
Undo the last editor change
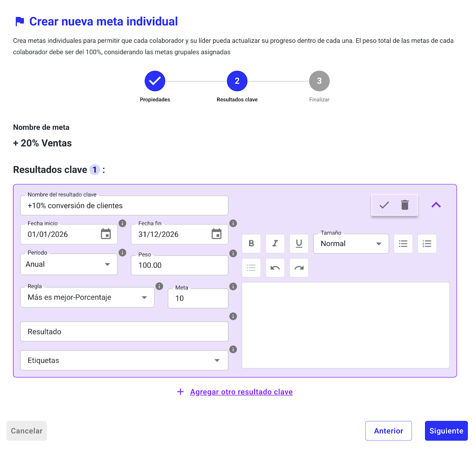tap(275, 268)
